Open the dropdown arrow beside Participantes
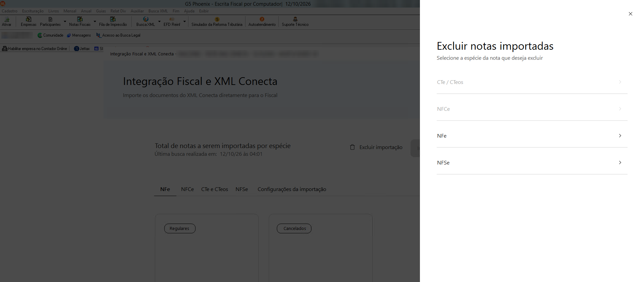Screen dimensions: 644x282 65,21
